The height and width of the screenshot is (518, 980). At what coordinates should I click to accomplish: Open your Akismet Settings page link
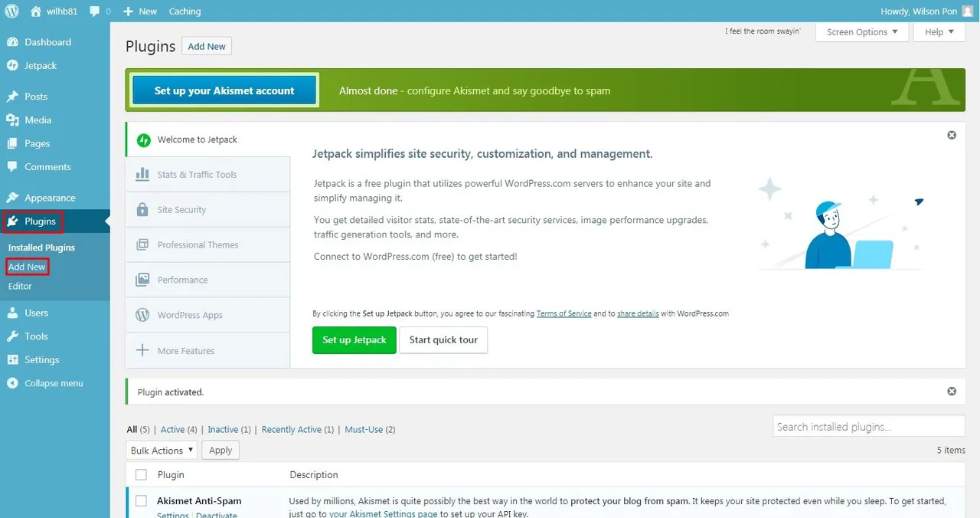click(384, 513)
